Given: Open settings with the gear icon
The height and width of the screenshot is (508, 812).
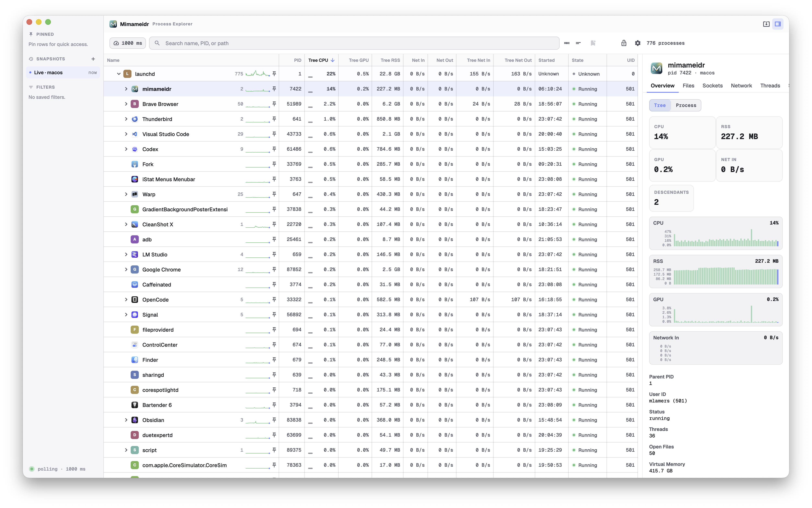Looking at the screenshot, I should [x=638, y=43].
